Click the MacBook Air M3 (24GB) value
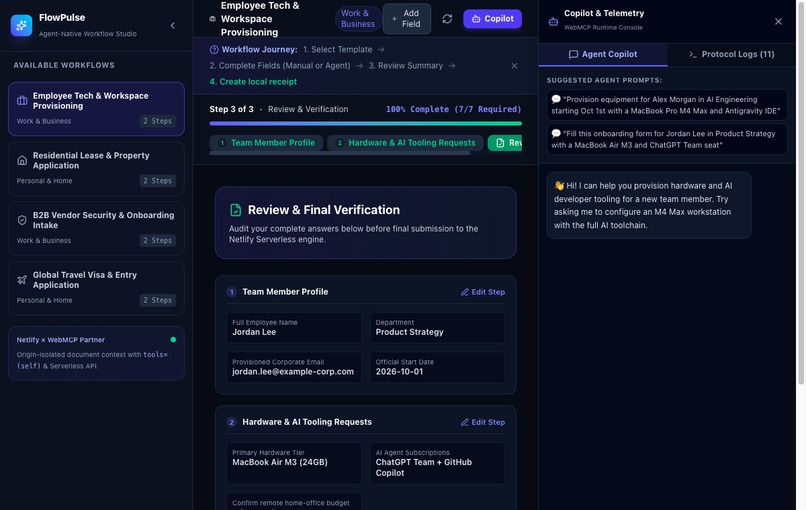The width and height of the screenshot is (806, 510). [280, 462]
